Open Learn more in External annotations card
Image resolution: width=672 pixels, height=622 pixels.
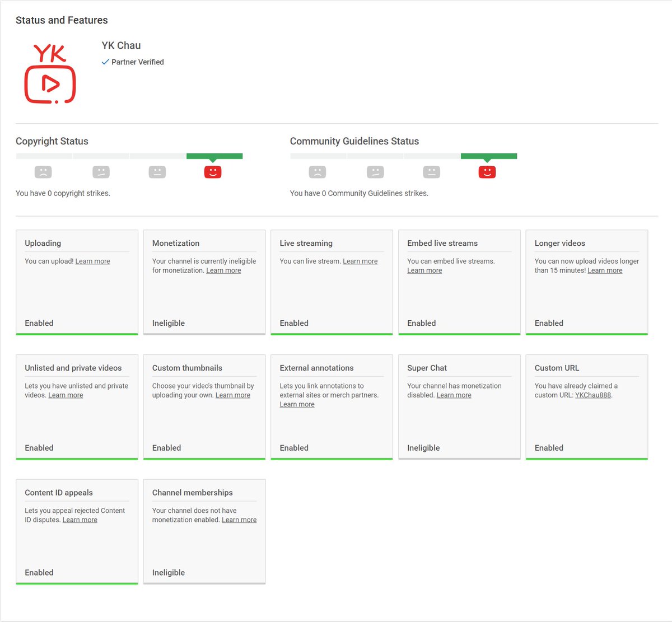coord(297,404)
